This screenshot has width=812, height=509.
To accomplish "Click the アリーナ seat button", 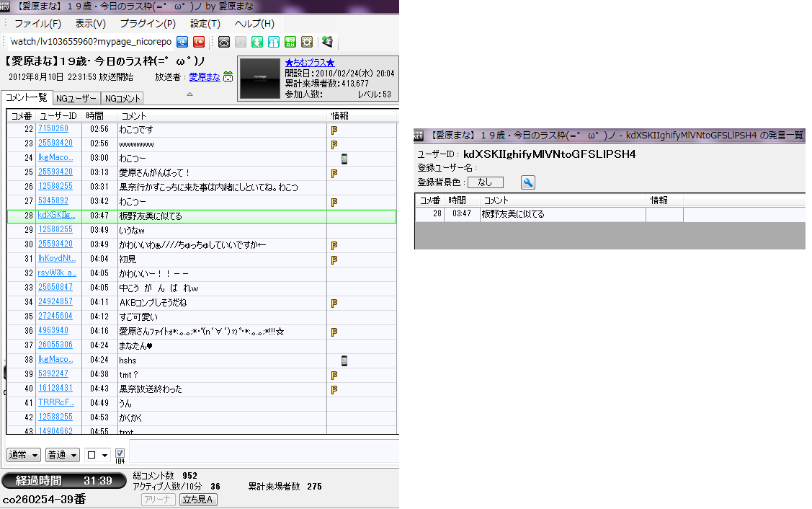I will tap(158, 500).
